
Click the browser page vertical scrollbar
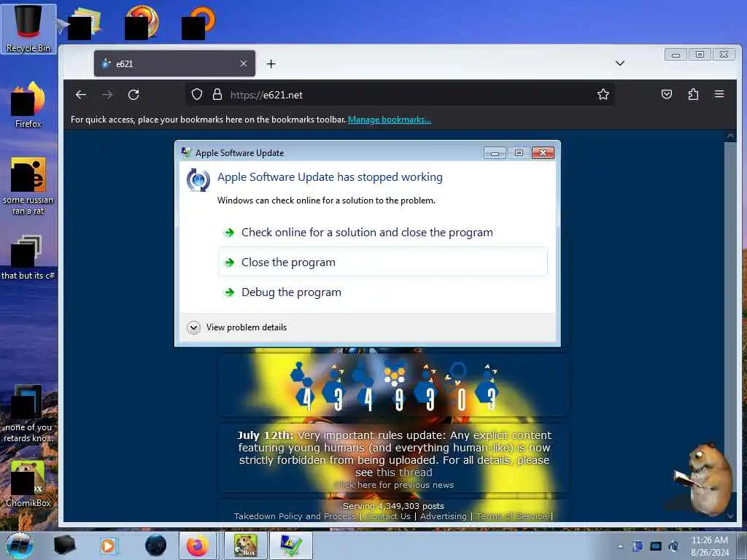(x=730, y=326)
